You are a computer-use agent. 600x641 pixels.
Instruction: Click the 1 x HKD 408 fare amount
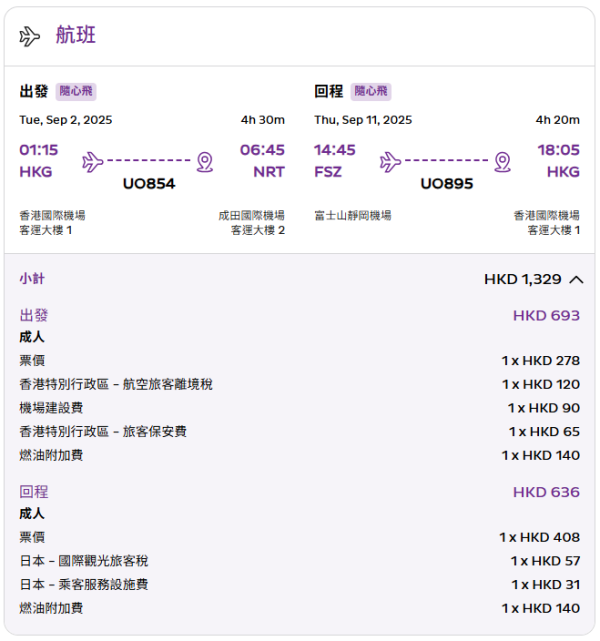[x=540, y=538]
